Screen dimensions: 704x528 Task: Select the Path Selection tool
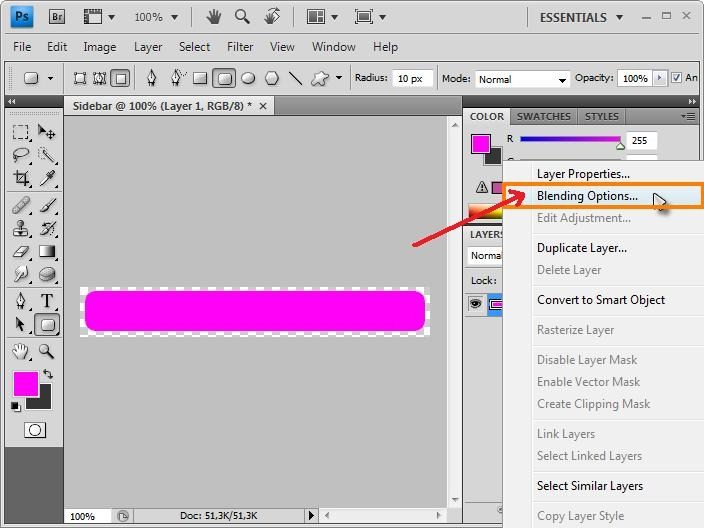point(21,324)
